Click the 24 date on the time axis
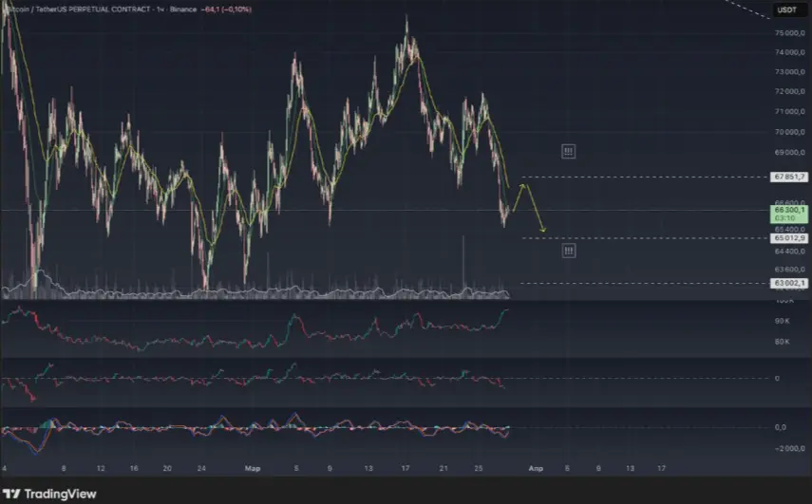Image resolution: width=812 pixels, height=504 pixels. [201, 468]
